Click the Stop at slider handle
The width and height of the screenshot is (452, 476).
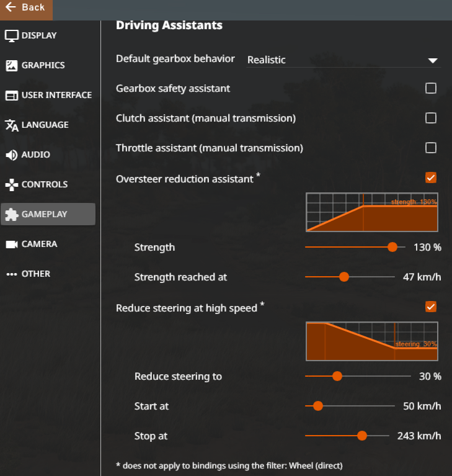[361, 436]
